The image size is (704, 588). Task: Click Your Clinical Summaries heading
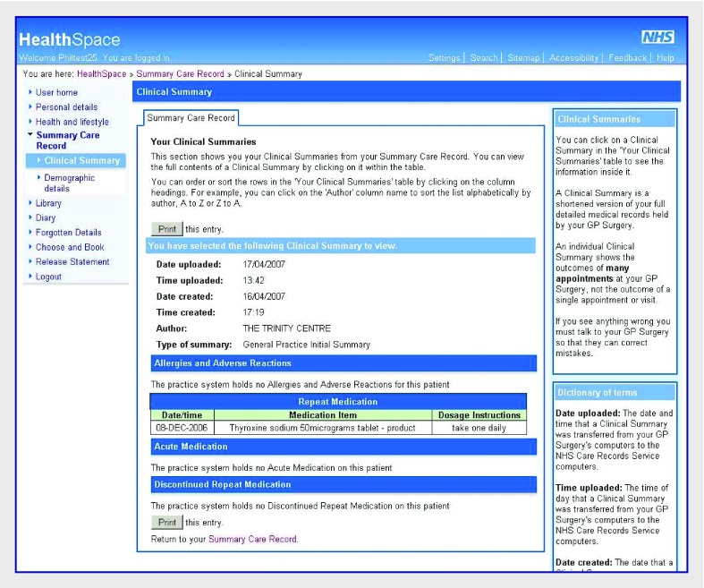(203, 142)
